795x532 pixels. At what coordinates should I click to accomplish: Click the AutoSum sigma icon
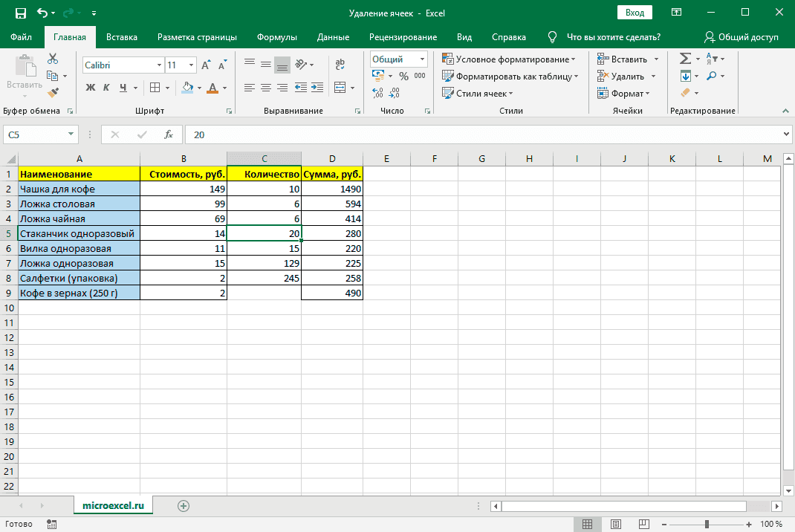tap(685, 59)
